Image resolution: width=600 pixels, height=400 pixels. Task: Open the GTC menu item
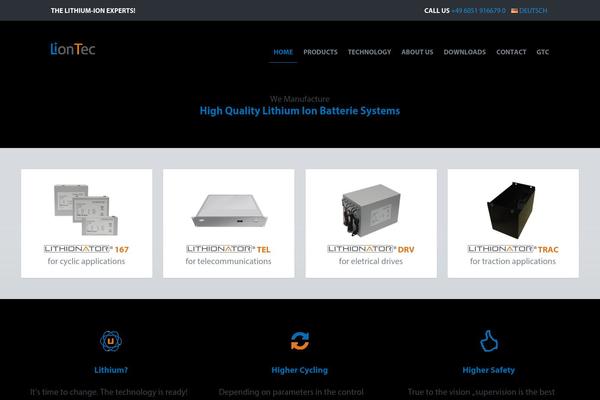tap(543, 52)
